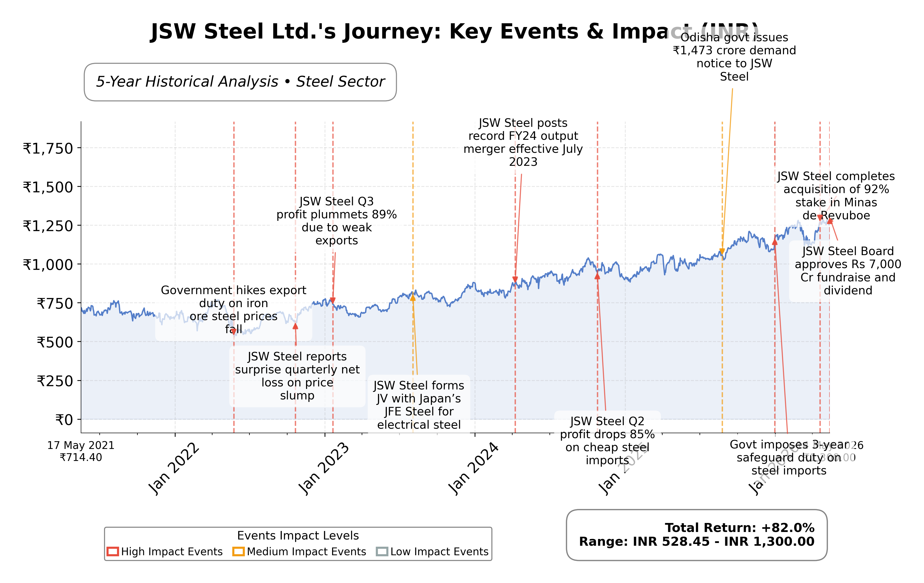This screenshot has height=583, width=924.
Task: Click the chart title JSW Steel Ltd.'s Journey
Action: point(455,32)
